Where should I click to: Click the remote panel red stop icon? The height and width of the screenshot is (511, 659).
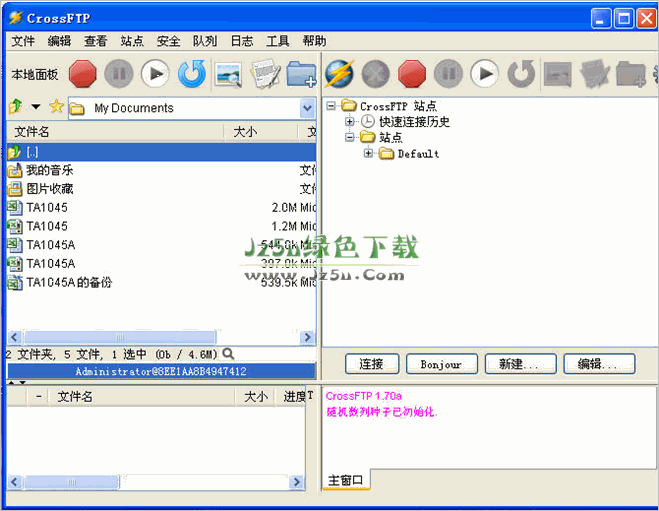(x=412, y=74)
